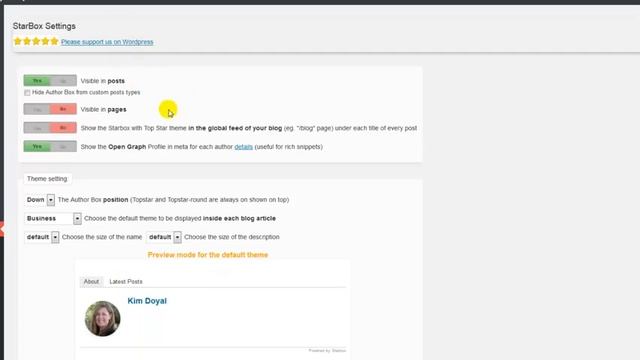Open the Business default theme dropdown
Image resolution: width=640 pixels, height=360 pixels.
click(53, 218)
